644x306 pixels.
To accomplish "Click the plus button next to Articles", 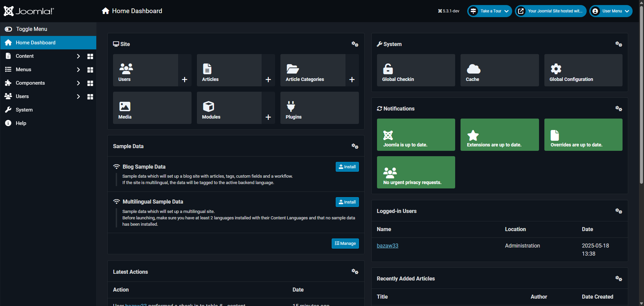I will (268, 80).
